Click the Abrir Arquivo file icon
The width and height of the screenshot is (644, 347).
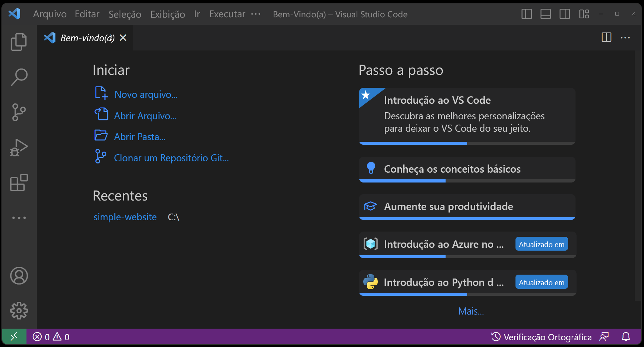click(101, 114)
